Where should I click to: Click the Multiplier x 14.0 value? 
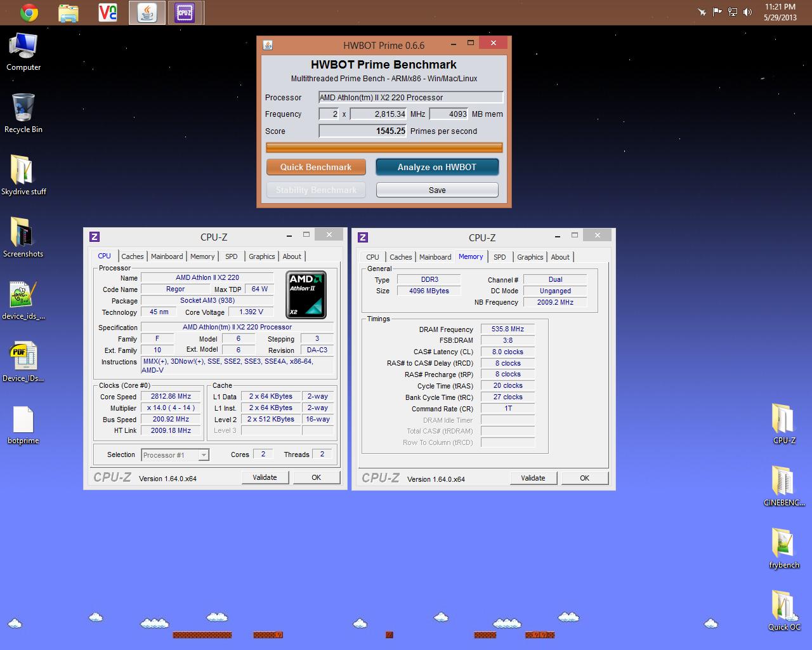coord(171,408)
